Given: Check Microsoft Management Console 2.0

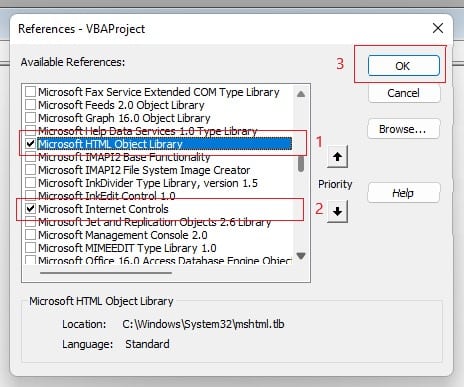Looking at the screenshot, I should [x=30, y=235].
